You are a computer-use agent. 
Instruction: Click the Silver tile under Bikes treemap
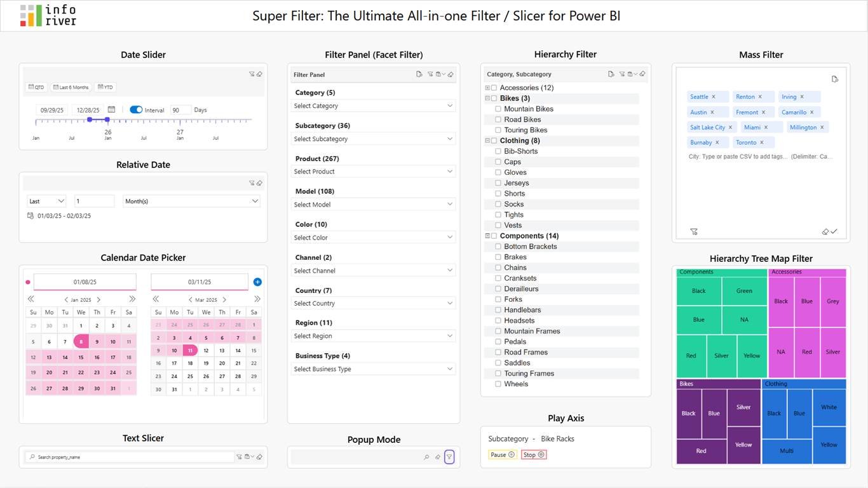(x=743, y=407)
